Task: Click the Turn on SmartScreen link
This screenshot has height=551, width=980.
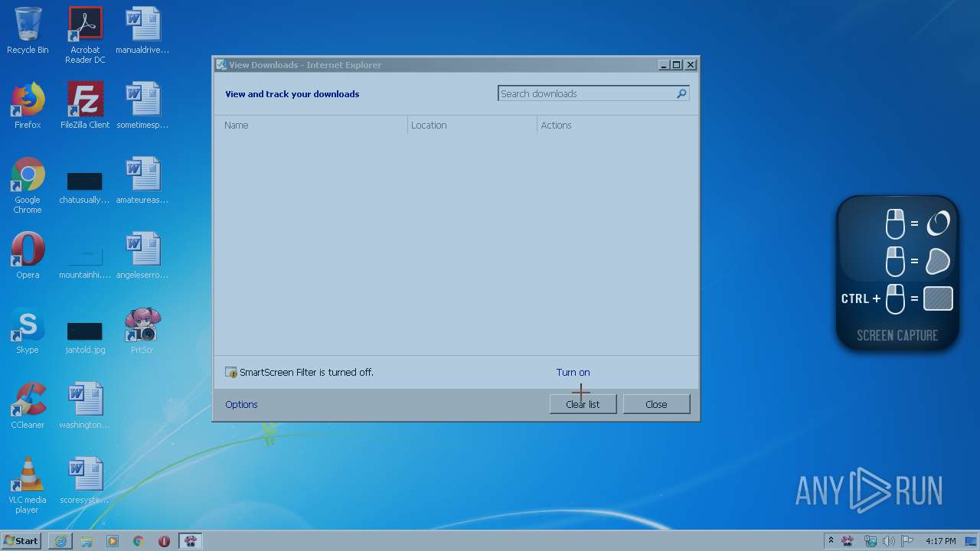Action: pyautogui.click(x=573, y=373)
